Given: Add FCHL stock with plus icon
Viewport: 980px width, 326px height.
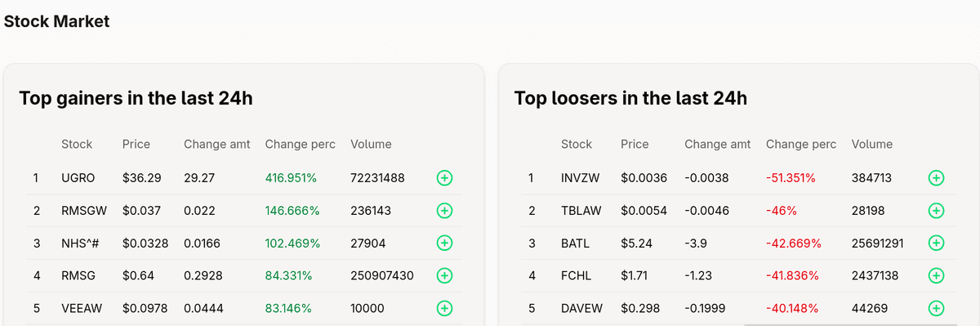Looking at the screenshot, I should 937,275.
